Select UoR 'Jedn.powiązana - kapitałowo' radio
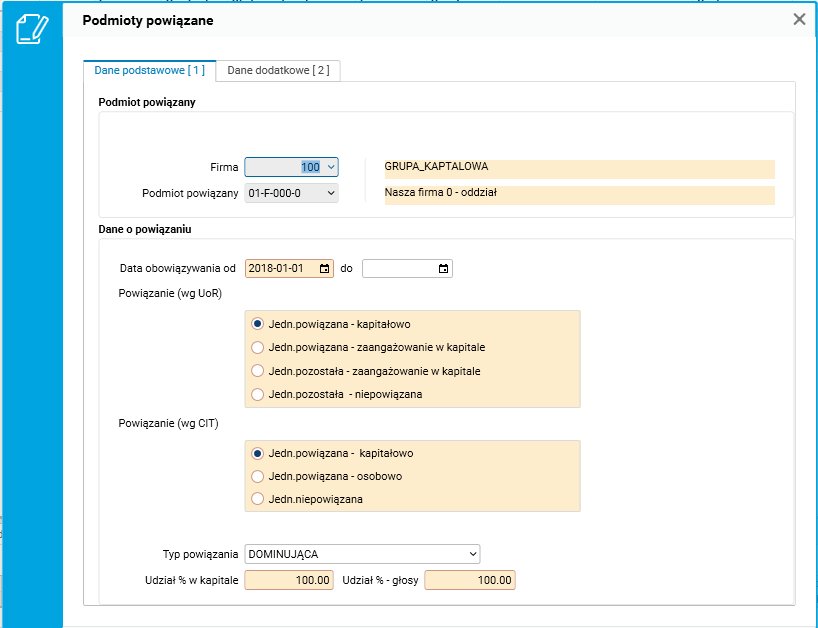The width and height of the screenshot is (818, 628). point(258,324)
